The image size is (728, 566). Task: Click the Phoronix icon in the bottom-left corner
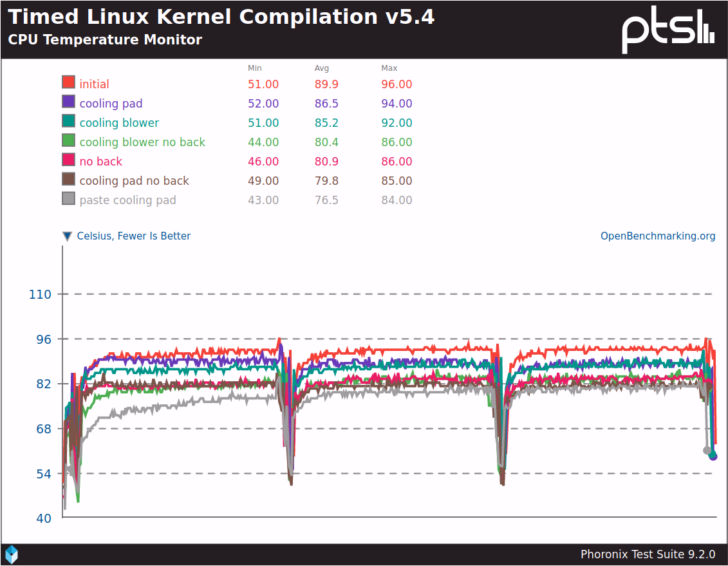pyautogui.click(x=12, y=554)
